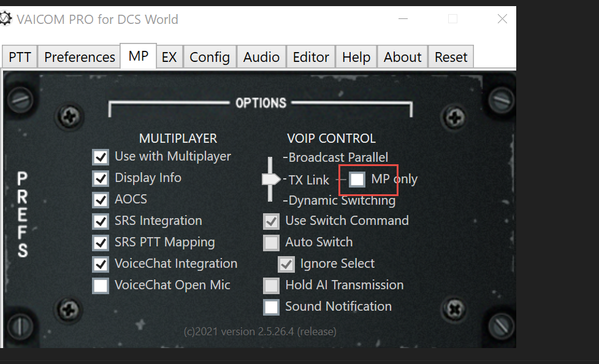
Task: Open the Preferences tab
Action: pos(80,57)
